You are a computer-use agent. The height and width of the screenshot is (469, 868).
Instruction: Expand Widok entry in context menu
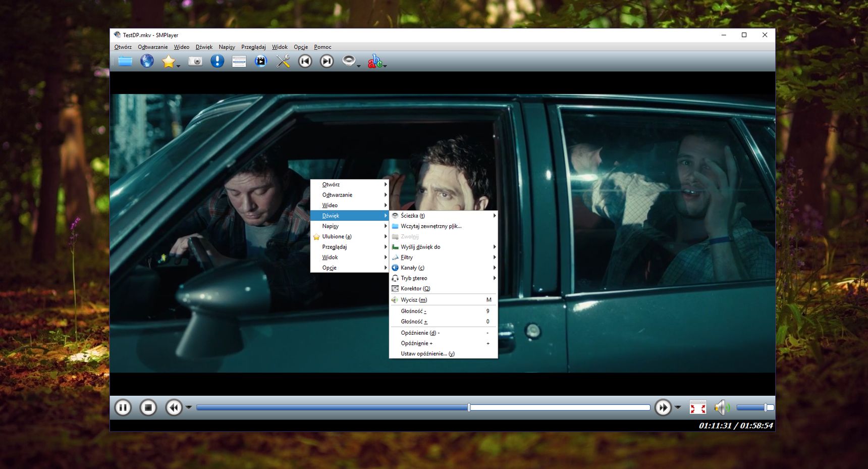(x=349, y=257)
